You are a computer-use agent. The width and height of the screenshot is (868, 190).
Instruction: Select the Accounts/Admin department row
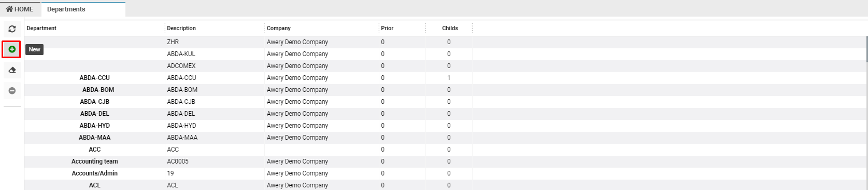pos(445,173)
